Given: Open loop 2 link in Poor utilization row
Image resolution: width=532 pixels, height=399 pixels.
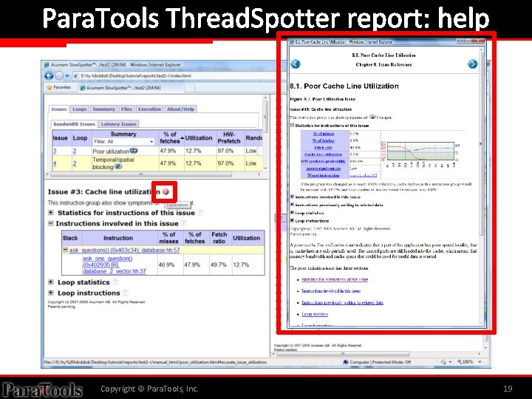Looking at the screenshot, I should (75, 151).
